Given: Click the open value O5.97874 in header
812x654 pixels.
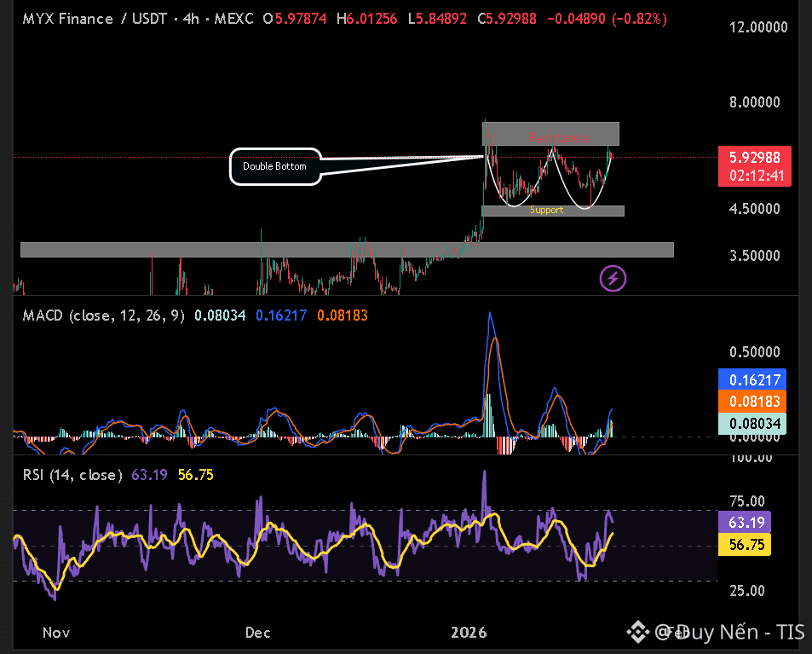Looking at the screenshot, I should tap(295, 19).
